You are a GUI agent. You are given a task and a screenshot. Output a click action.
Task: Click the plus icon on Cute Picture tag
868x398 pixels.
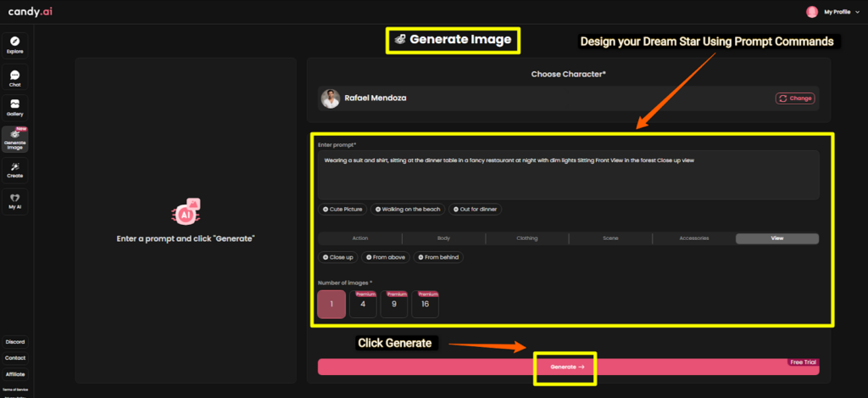tap(325, 210)
